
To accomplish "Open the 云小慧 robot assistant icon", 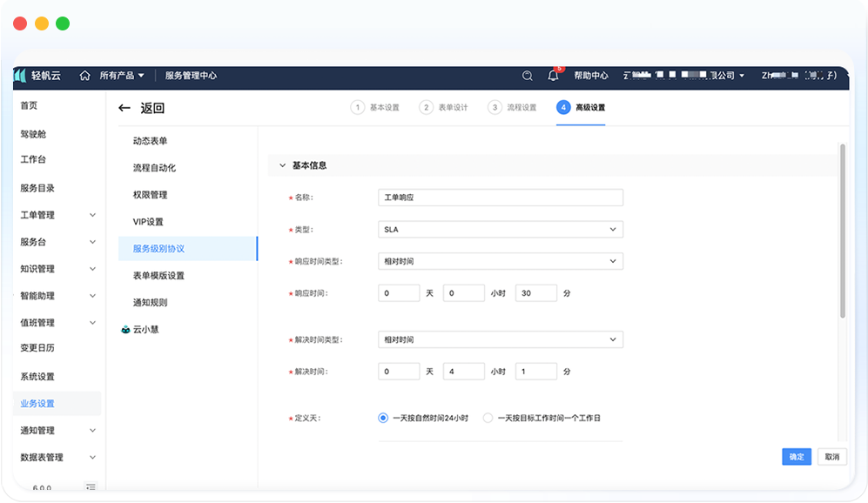I will click(125, 330).
